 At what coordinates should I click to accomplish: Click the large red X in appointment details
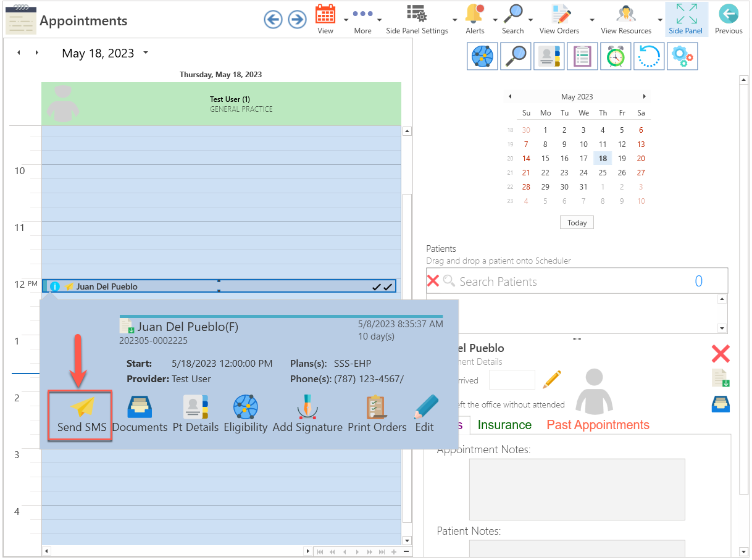(721, 354)
